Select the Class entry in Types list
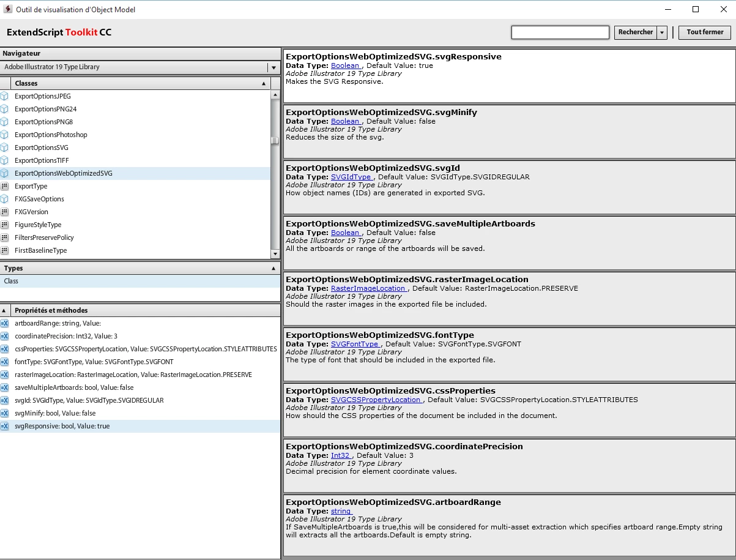 pyautogui.click(x=140, y=281)
